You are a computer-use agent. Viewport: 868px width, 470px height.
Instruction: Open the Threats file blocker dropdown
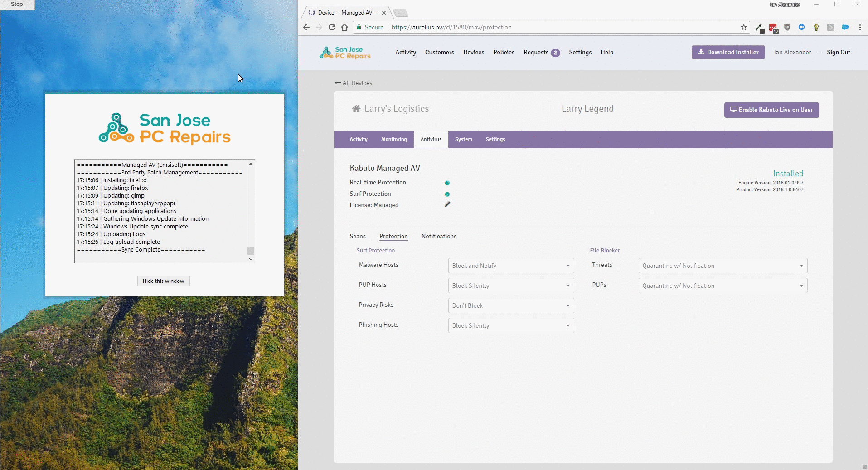[723, 266]
